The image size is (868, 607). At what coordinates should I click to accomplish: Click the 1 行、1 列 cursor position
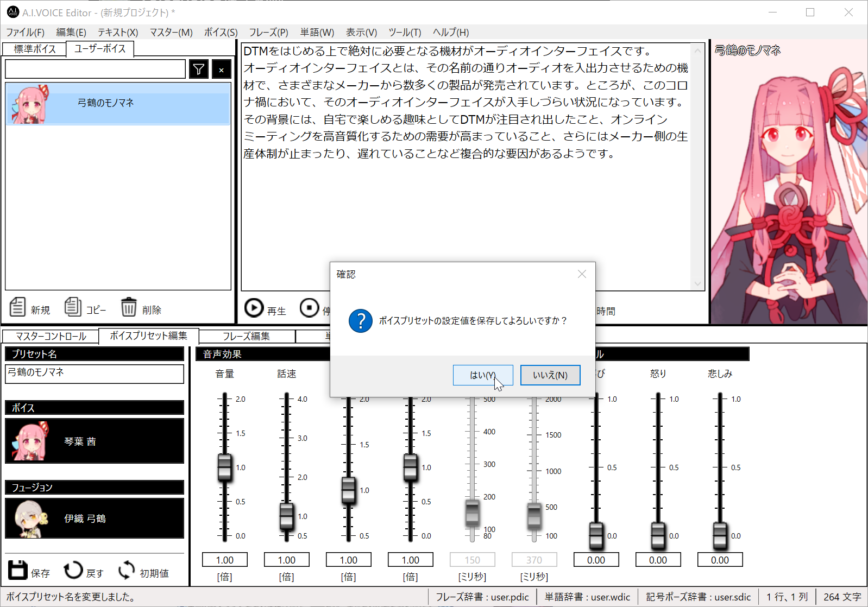tap(787, 597)
